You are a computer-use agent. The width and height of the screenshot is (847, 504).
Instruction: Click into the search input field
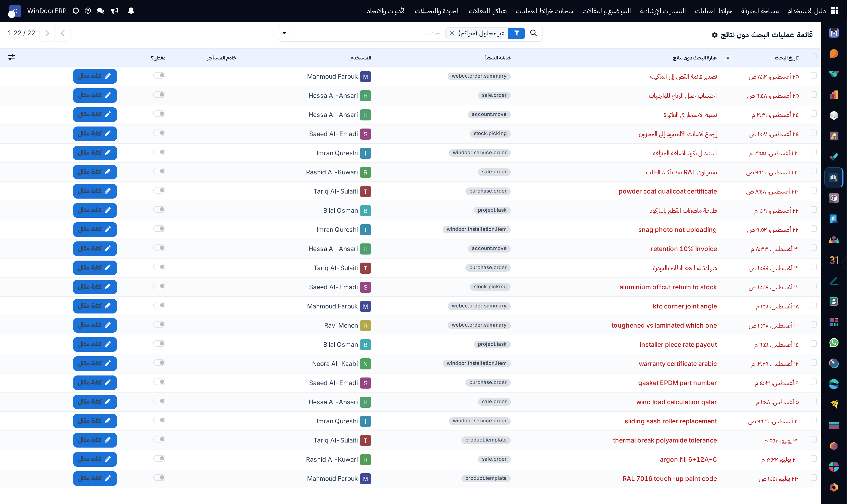coord(368,33)
